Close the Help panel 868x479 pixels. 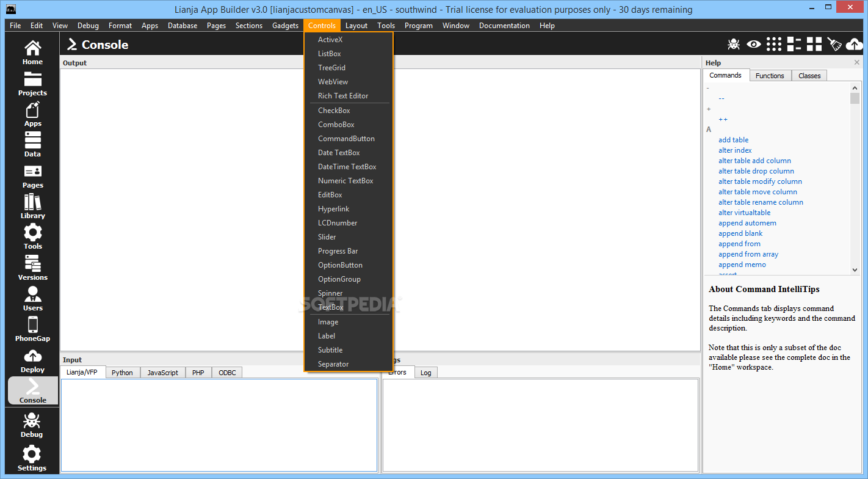pyautogui.click(x=857, y=62)
